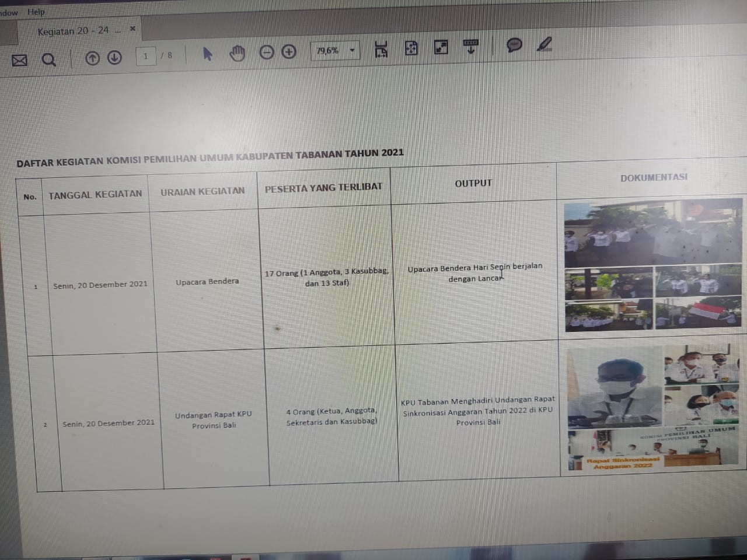The width and height of the screenshot is (747, 560).
Task: Zoom in using the plus button
Action: pyautogui.click(x=289, y=52)
